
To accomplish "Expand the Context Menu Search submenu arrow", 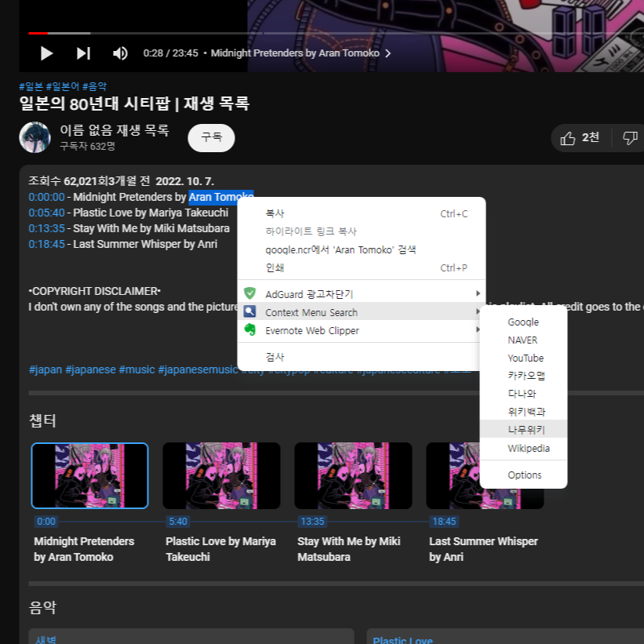I will (478, 311).
